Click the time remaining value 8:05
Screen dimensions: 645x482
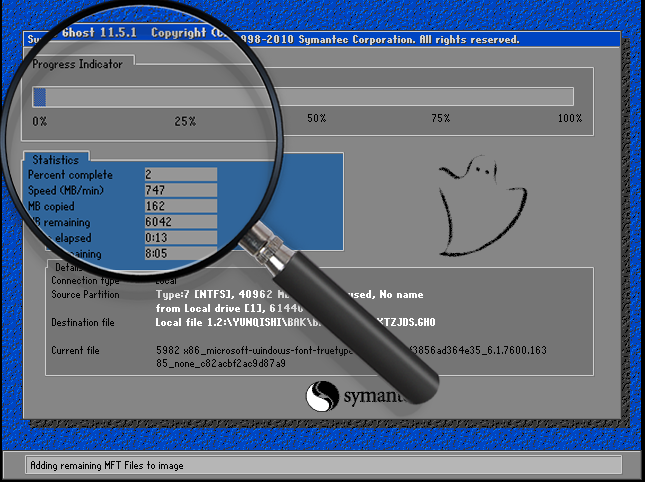(181, 253)
